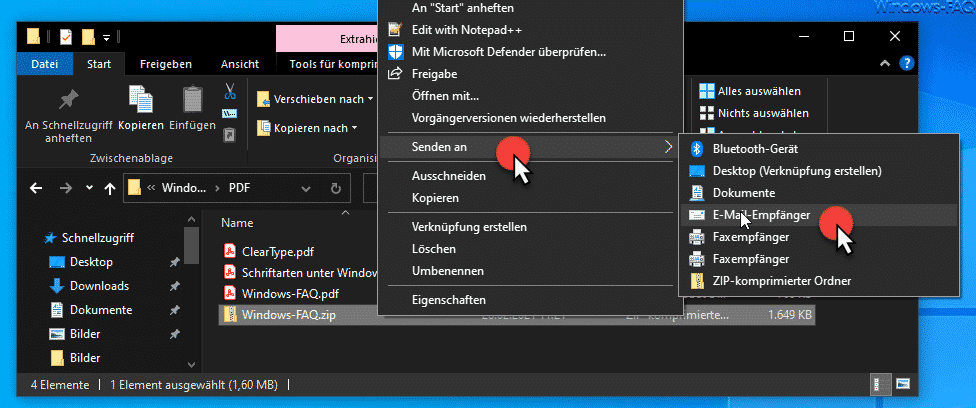Expand the address bar history dropdown
Image resolution: width=976 pixels, height=408 pixels.
tap(306, 188)
